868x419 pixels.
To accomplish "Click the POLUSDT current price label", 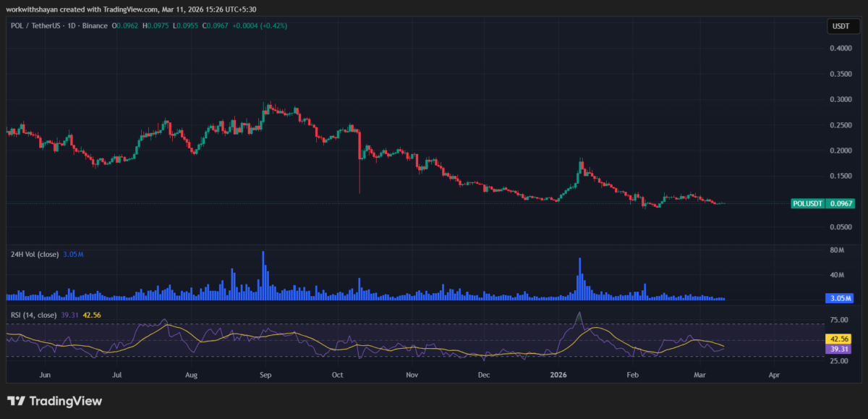I will [820, 204].
